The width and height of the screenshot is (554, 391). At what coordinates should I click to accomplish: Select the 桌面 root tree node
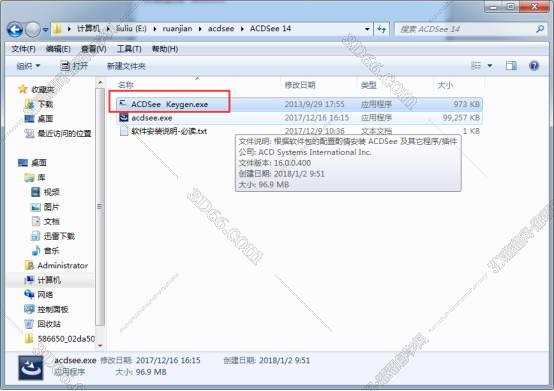point(39,163)
